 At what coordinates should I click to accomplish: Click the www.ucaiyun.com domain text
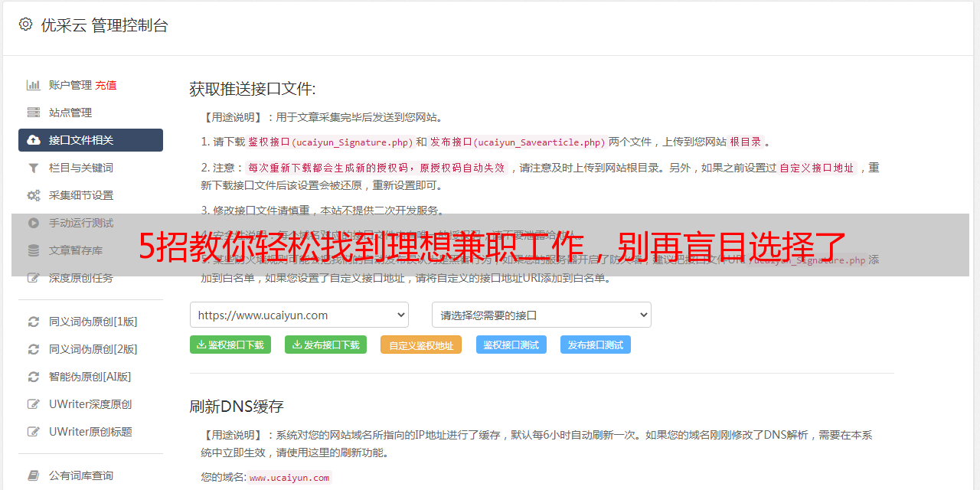[289, 477]
